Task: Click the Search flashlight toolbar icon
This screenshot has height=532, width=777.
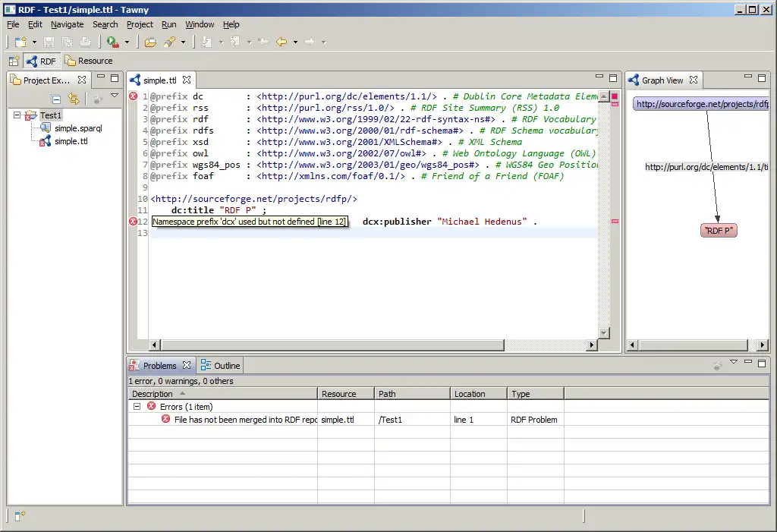Action: pos(169,42)
